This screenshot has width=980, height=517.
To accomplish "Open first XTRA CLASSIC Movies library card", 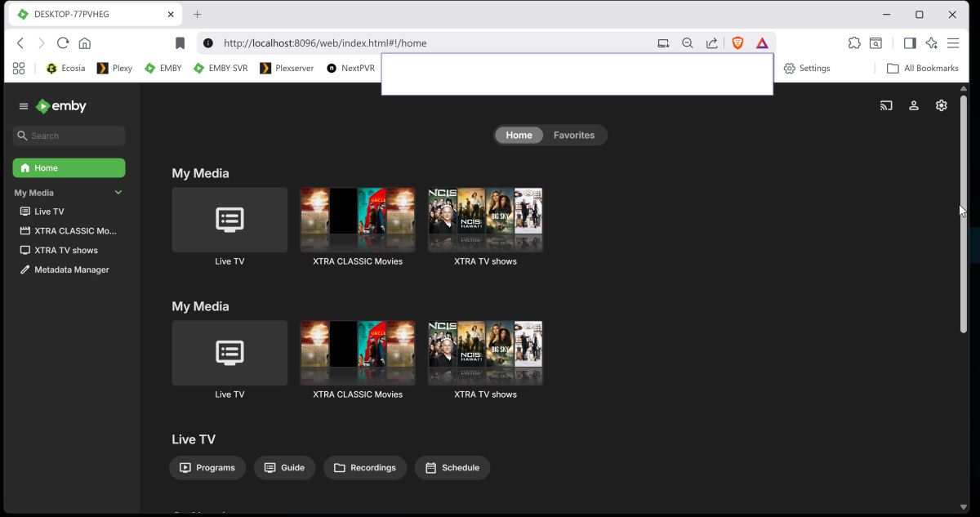I will click(358, 221).
